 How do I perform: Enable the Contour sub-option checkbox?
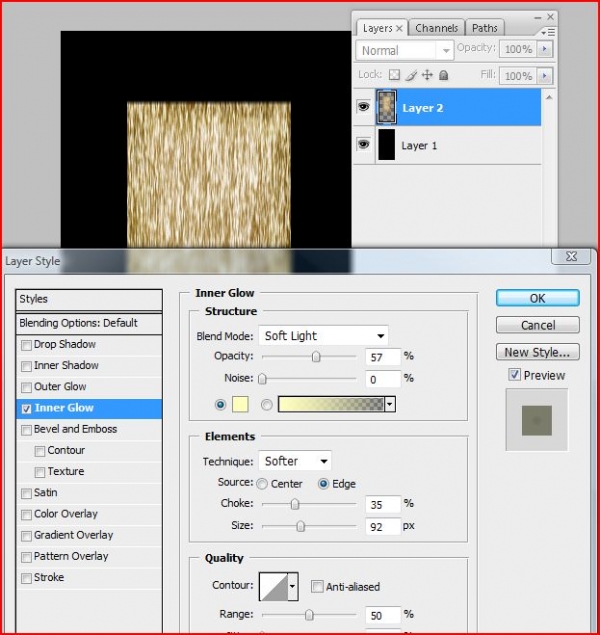tap(40, 451)
